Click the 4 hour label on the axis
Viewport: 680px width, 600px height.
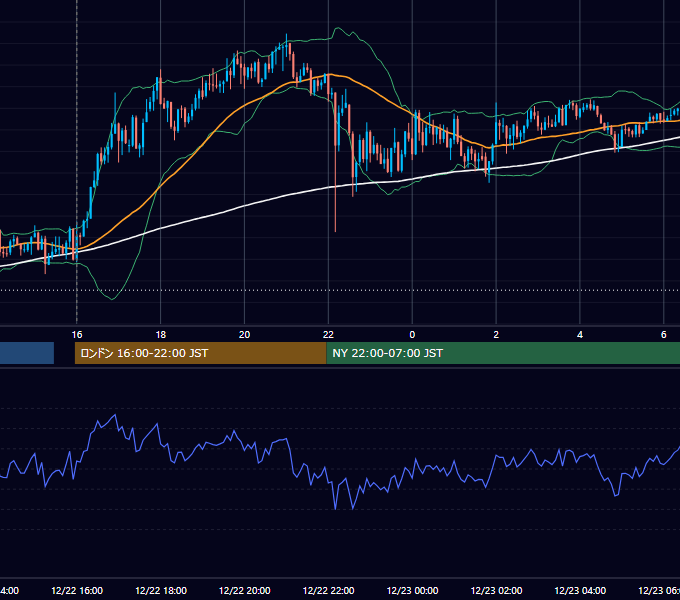pos(580,334)
